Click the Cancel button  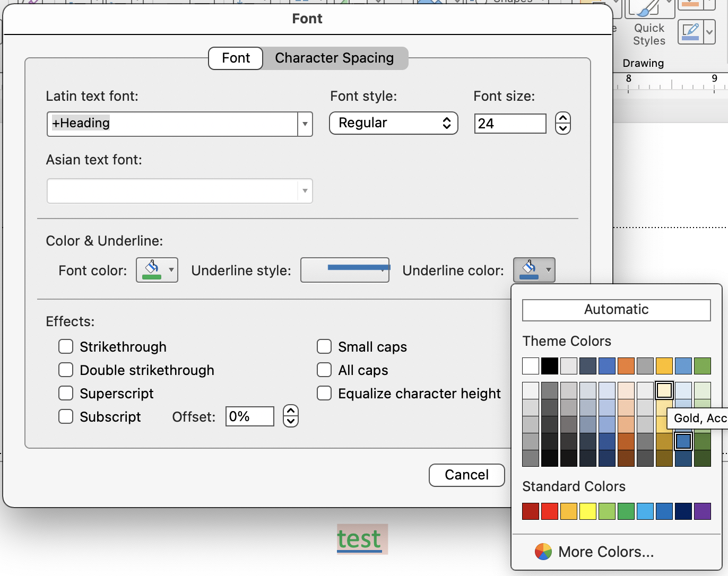(466, 475)
